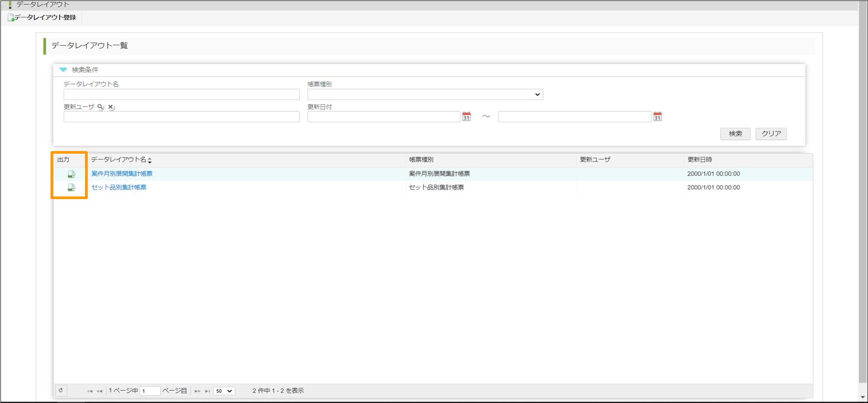Open データレイアウト登録 from the toolbar
Viewport: 868px width, 403px height.
click(x=42, y=17)
